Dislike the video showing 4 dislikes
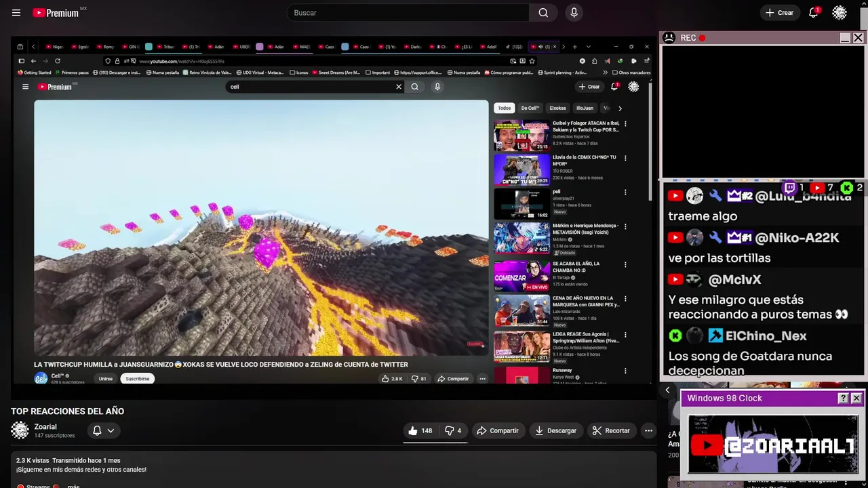Viewport: 868px width, 488px height. tap(452, 430)
